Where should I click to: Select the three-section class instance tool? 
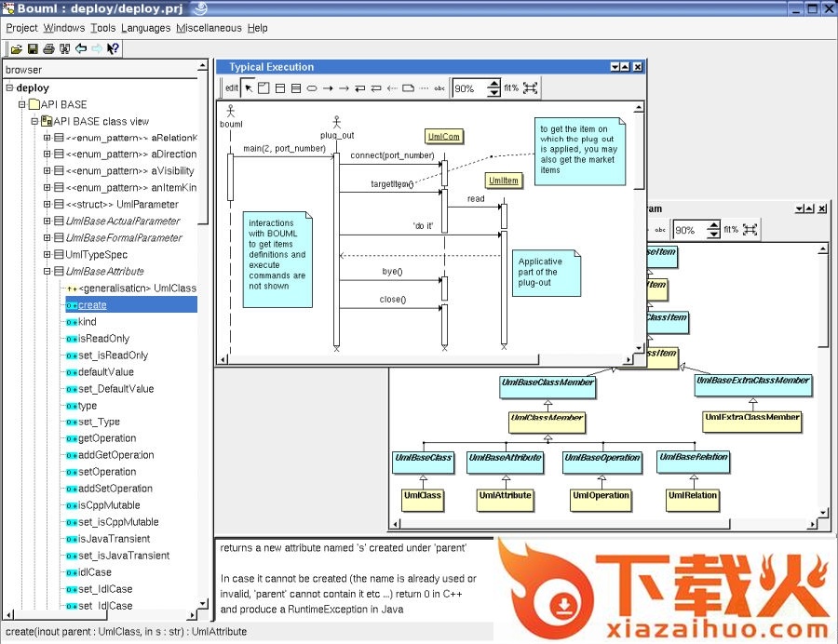[x=296, y=88]
